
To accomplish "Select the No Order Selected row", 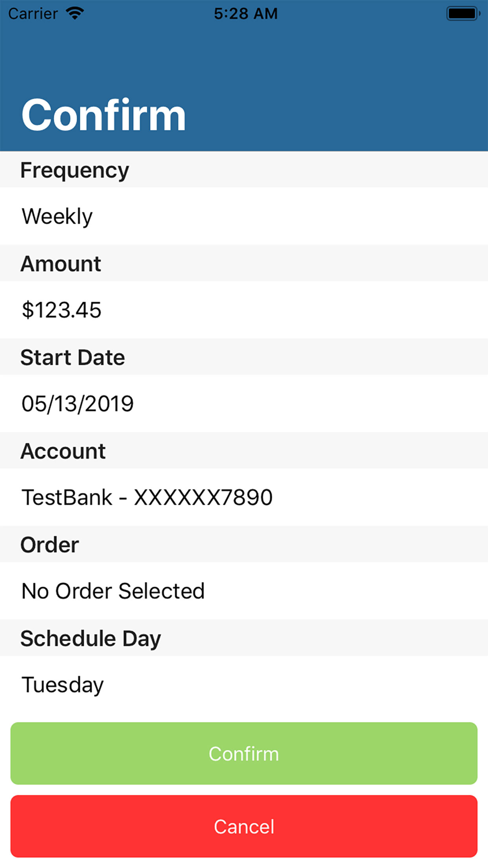I will click(x=244, y=591).
